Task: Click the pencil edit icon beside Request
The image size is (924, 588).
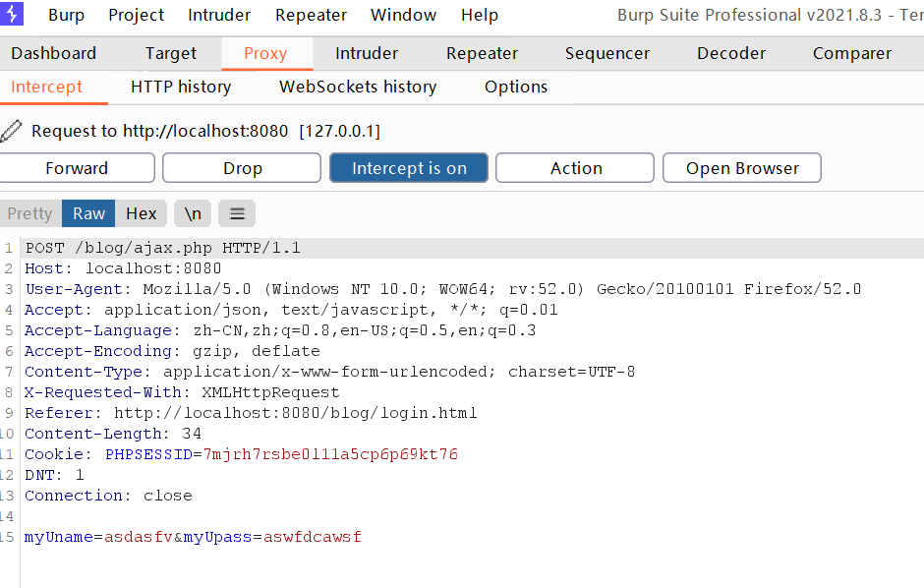Action: (x=11, y=131)
